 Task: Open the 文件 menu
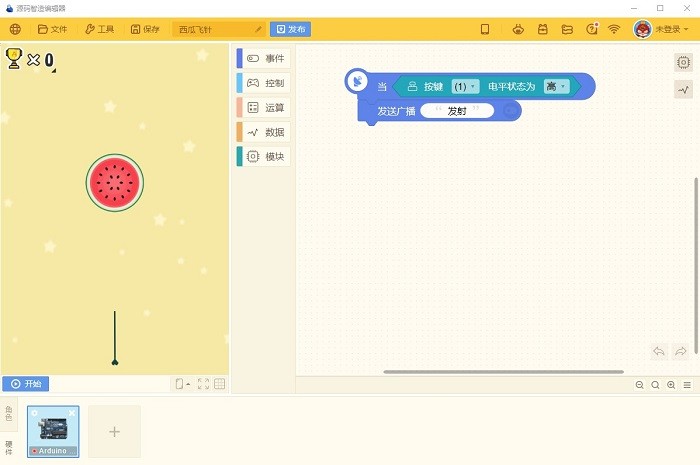(53, 29)
